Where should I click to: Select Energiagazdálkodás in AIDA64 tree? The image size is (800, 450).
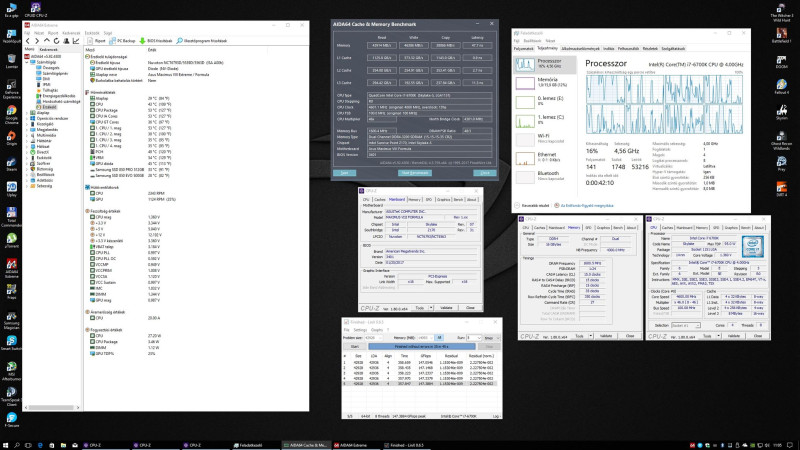coord(55,96)
